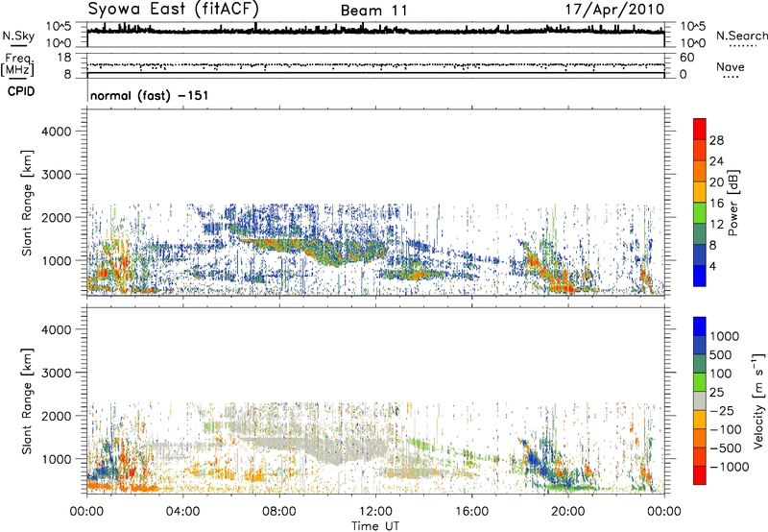The image size is (768, 532).
Task: Click the gray band of the Velocity colorbar
Action: [x=700, y=400]
